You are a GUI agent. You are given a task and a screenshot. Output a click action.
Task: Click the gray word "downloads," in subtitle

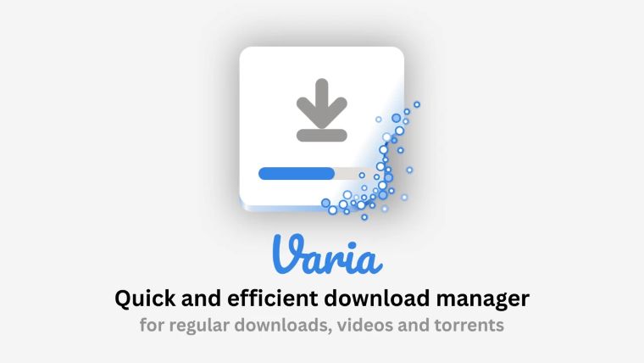coord(283,325)
